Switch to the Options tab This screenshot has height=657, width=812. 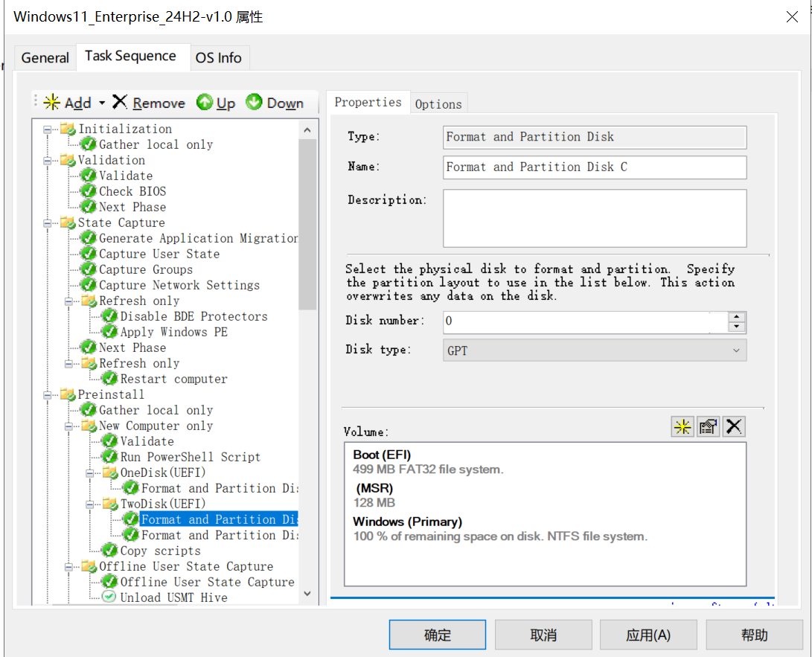(x=438, y=104)
